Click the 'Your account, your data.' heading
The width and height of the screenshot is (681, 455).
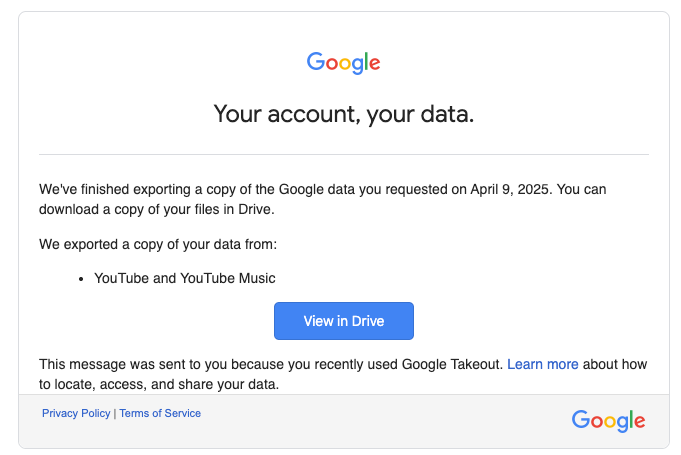344,114
